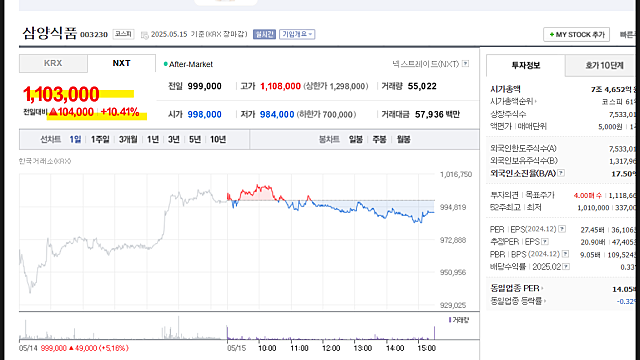Click the 한국거래소(KRX) chart label
The image size is (640, 360).
pyautogui.click(x=45, y=161)
